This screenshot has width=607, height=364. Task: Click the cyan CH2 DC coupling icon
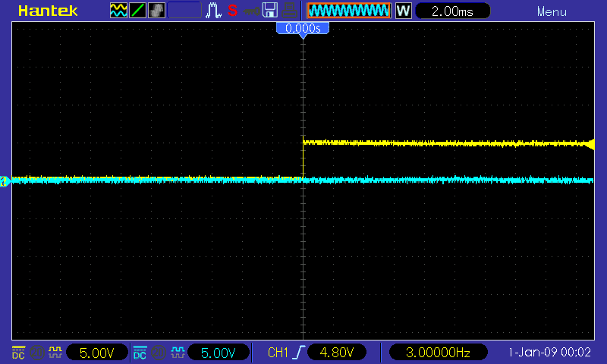click(x=140, y=353)
